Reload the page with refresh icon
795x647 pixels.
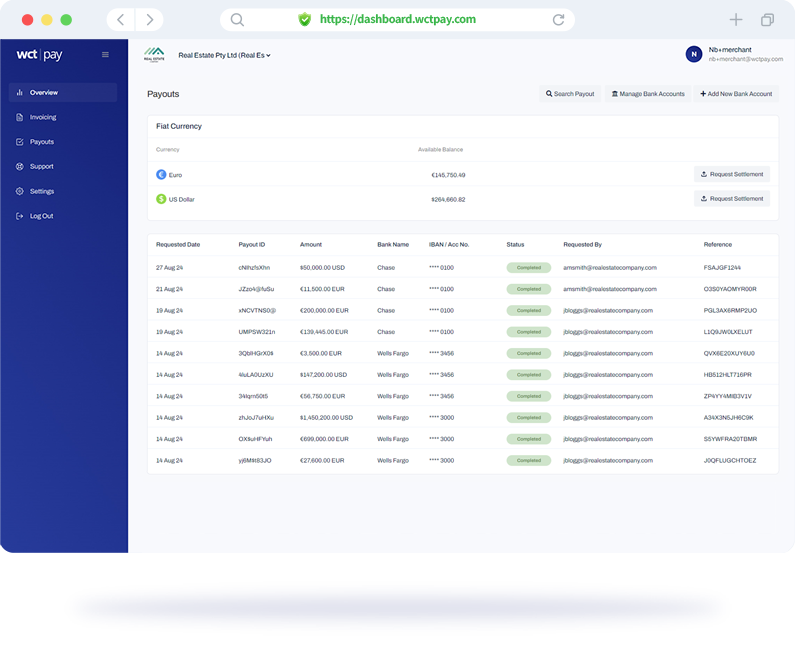point(558,20)
